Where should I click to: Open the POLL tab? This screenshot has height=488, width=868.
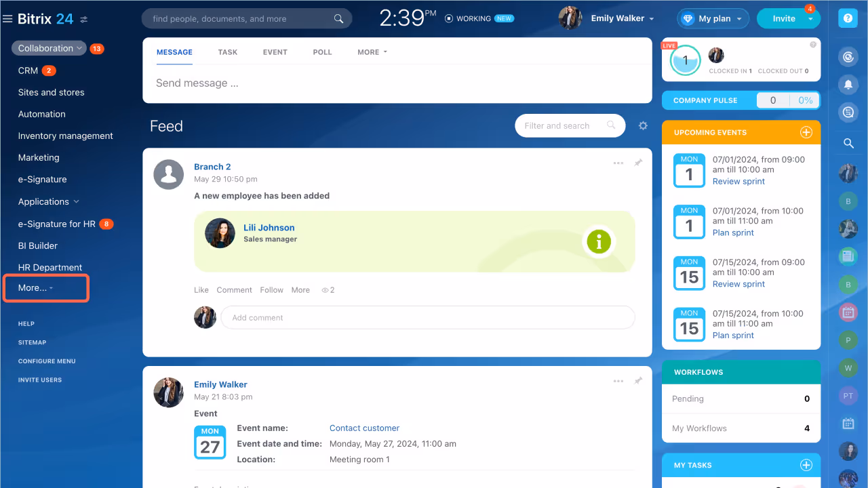tap(322, 52)
